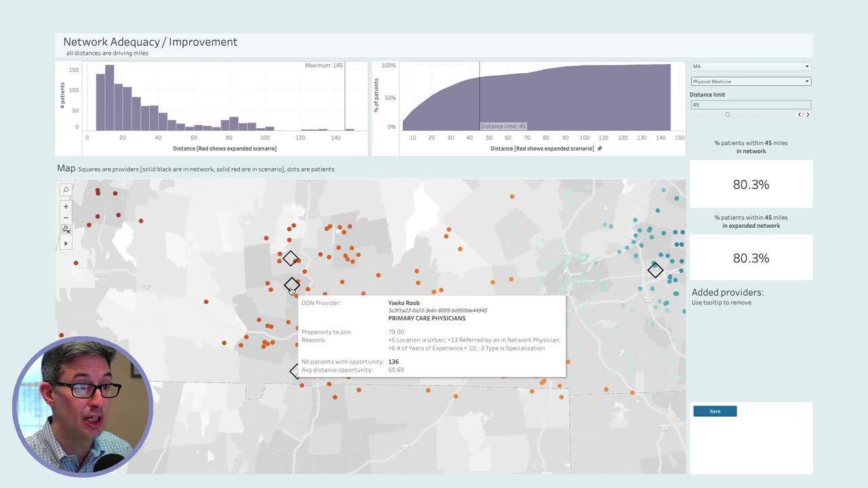Increase distance using the right stepper arrow
Viewport: 868px width, 488px height.
(808, 115)
